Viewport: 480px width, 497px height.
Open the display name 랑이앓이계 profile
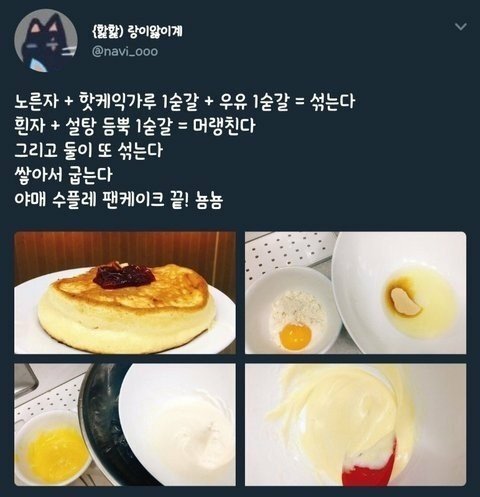click(137, 31)
